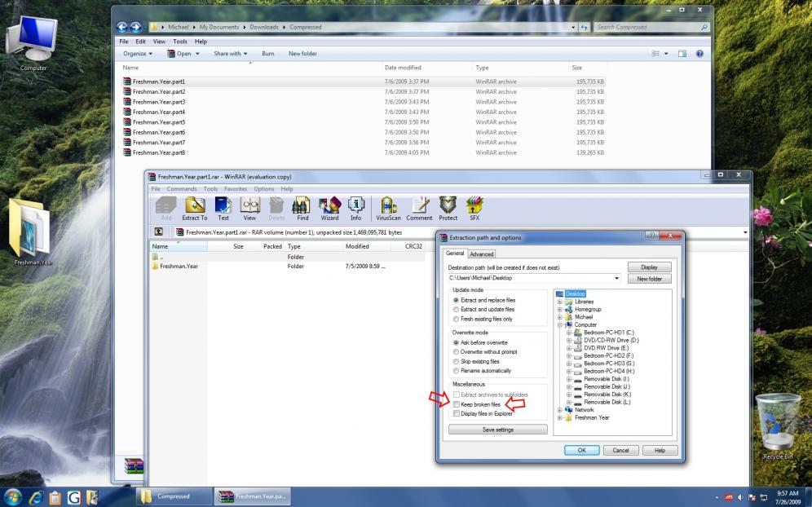
Task: Click the Windows Start orb
Action: point(12,497)
